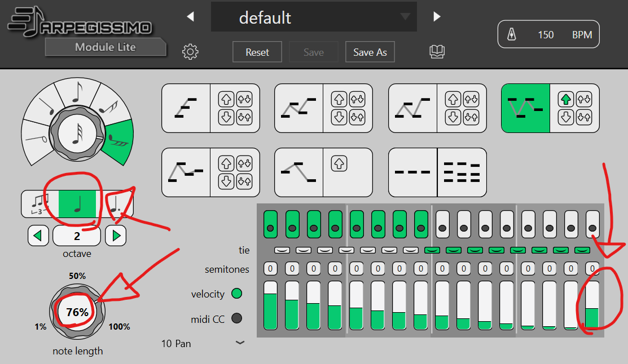This screenshot has width=628, height=364.
Task: Select the up-then-flat pattern in second row
Action: coord(186,172)
